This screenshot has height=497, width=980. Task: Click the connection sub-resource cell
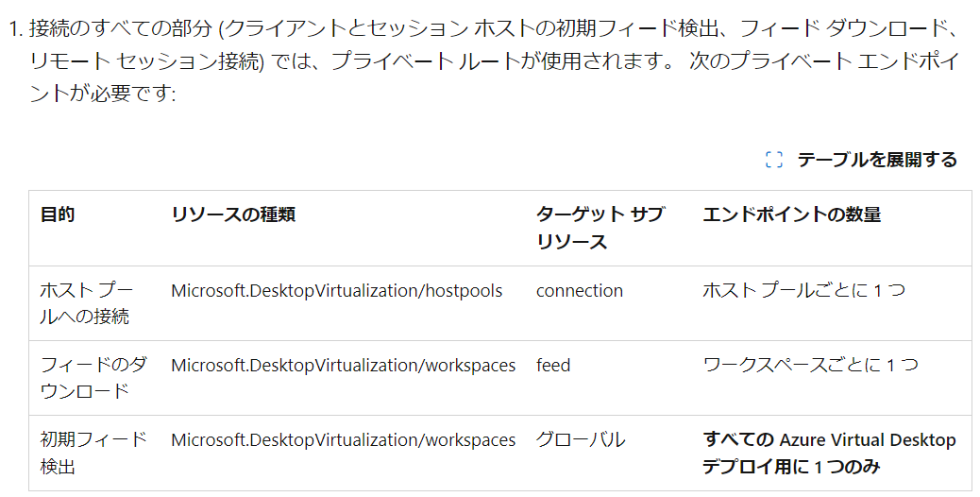point(580,291)
